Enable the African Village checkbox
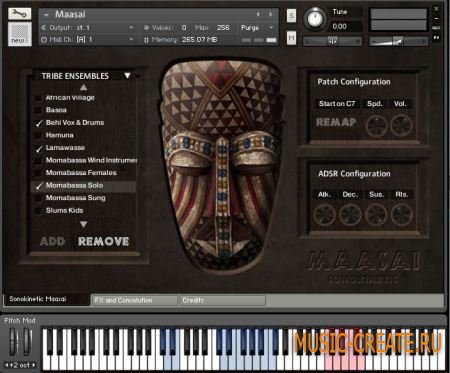Screen dimensions: 450x373 [x=39, y=98]
